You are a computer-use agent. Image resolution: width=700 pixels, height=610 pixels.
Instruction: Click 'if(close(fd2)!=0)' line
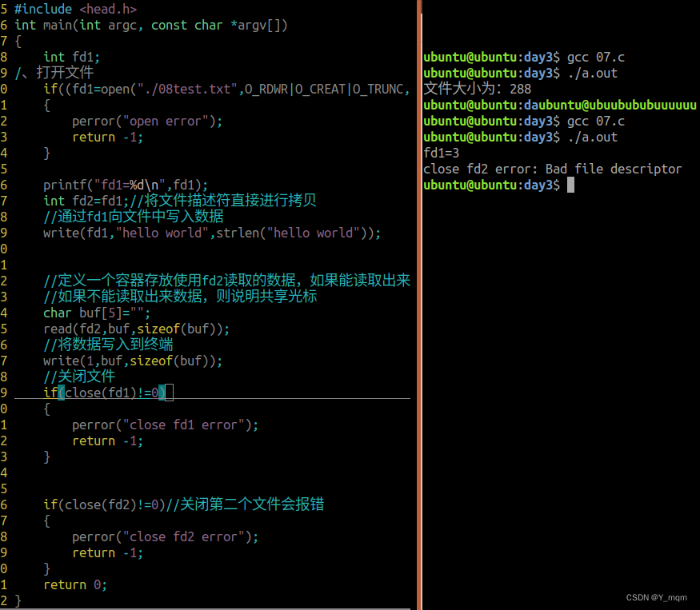(x=105, y=504)
